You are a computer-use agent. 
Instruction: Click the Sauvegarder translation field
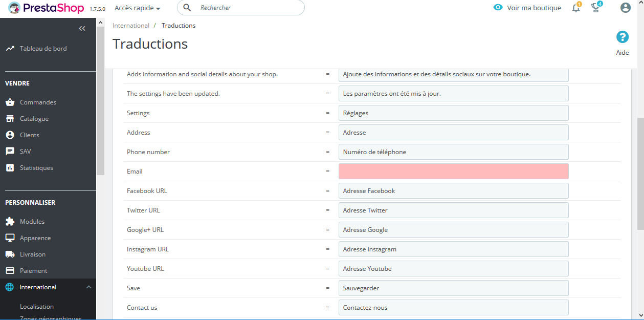click(453, 288)
